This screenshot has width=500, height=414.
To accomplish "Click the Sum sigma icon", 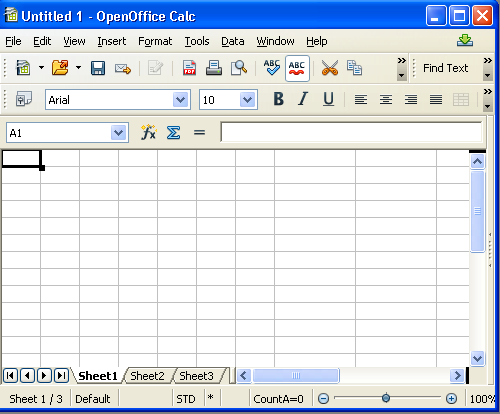I will point(174,133).
